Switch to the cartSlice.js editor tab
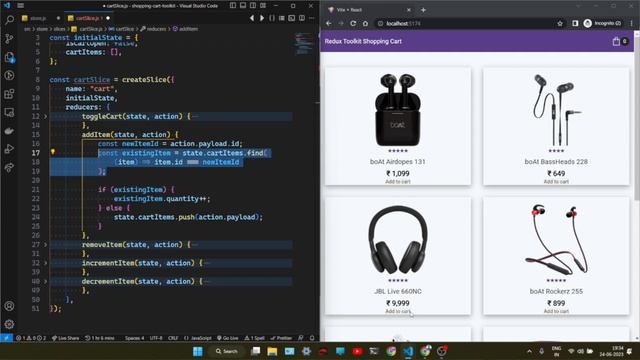Viewport: 640px width, 360px height. point(88,18)
